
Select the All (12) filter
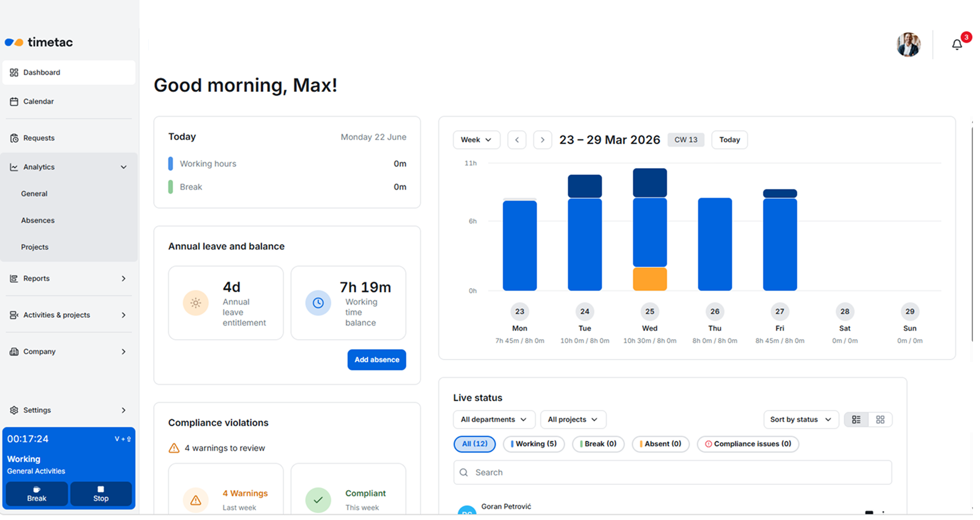coord(475,444)
